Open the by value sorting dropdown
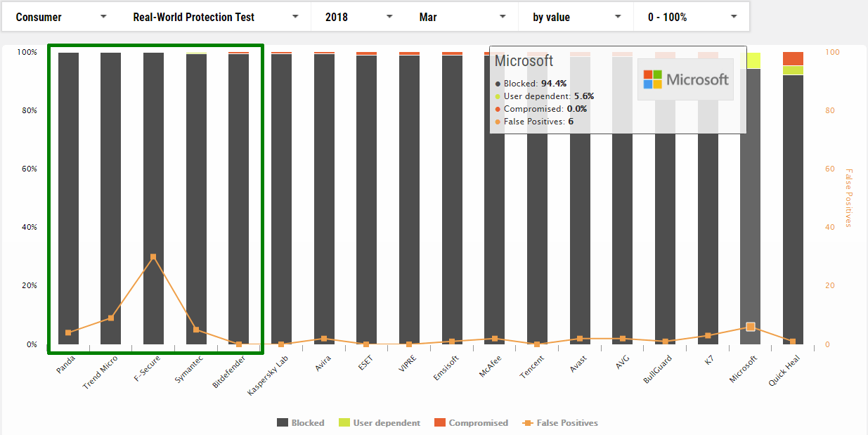 [x=576, y=17]
